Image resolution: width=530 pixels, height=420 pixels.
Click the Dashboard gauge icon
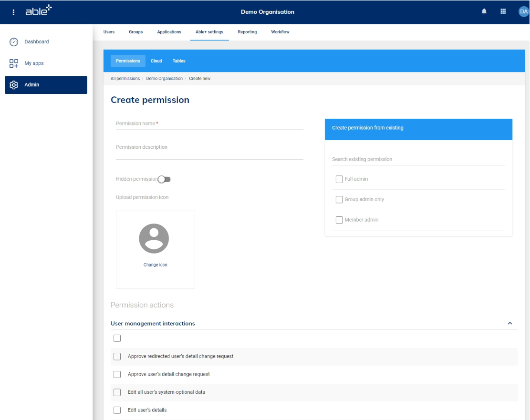pos(14,42)
